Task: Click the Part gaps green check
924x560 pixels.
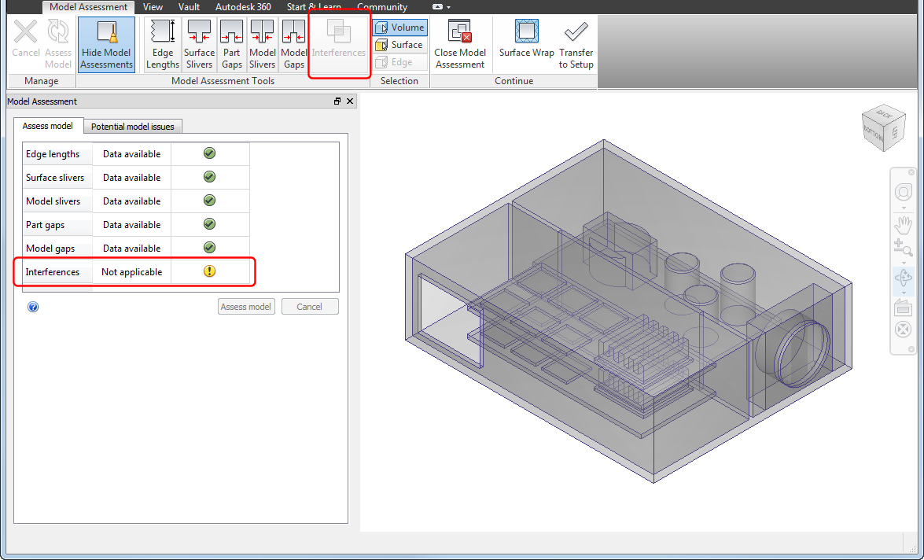Action: click(209, 224)
